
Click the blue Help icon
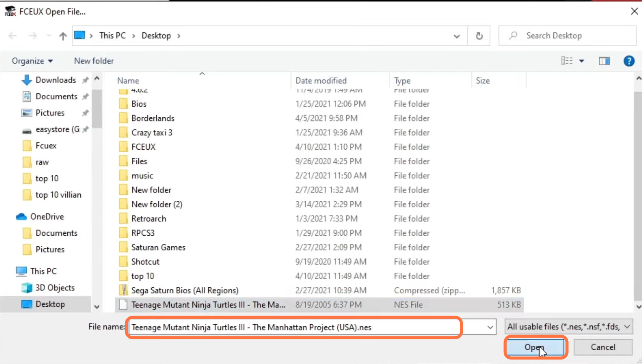pyautogui.click(x=629, y=61)
